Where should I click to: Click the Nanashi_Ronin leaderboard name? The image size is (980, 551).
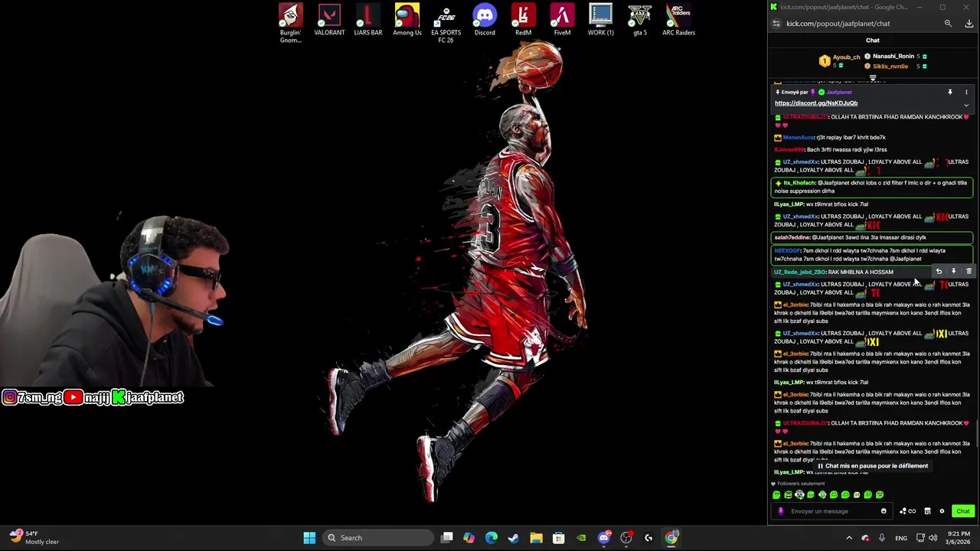pyautogui.click(x=893, y=57)
